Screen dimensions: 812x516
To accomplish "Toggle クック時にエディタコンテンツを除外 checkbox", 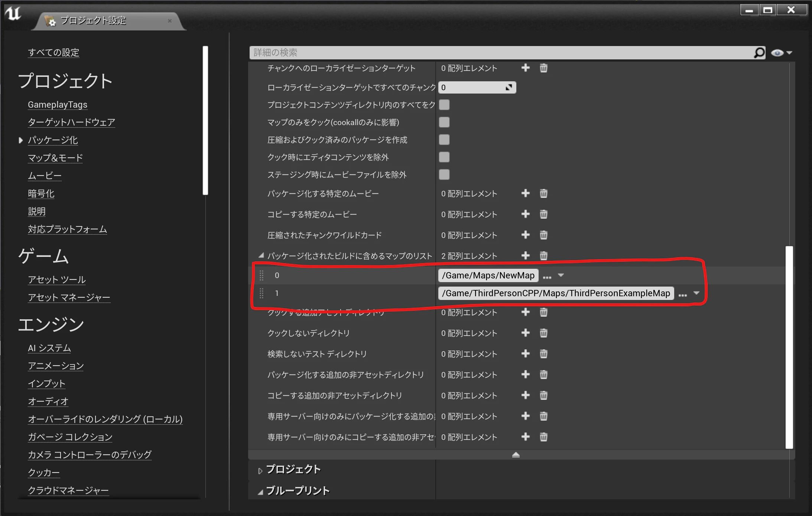I will click(444, 157).
